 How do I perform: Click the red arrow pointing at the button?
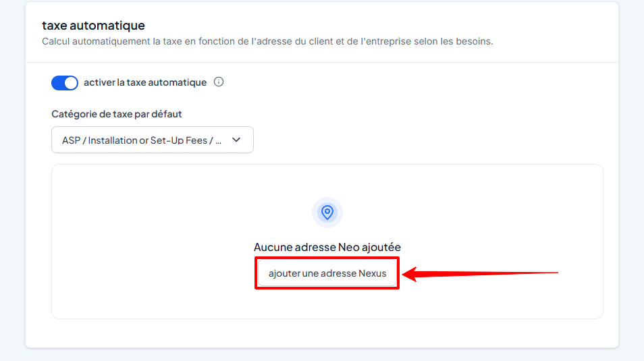pyautogui.click(x=480, y=273)
